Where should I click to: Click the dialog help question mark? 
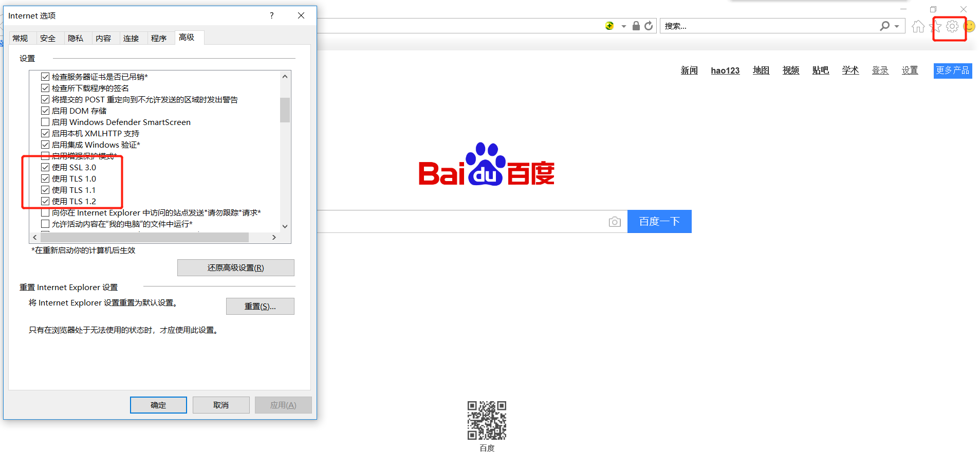click(272, 15)
